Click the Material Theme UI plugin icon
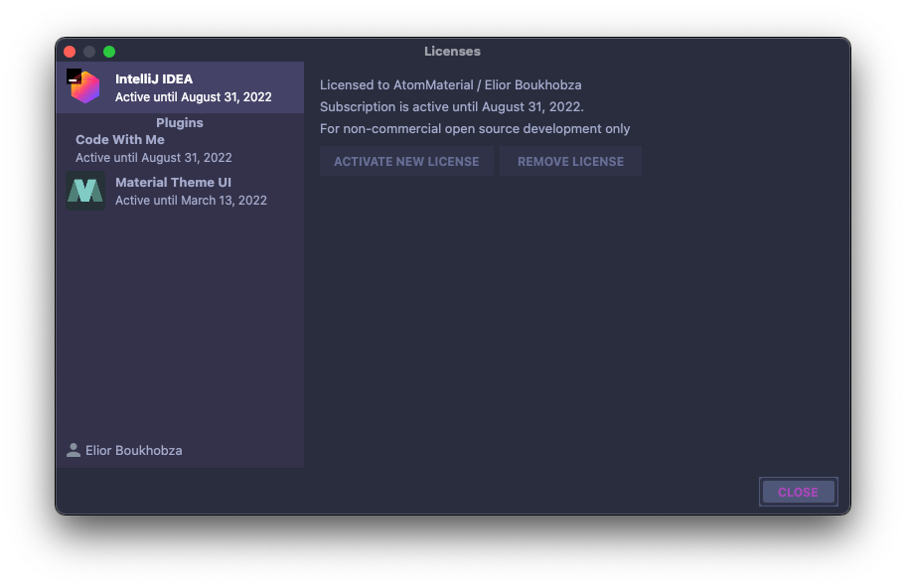 (x=85, y=191)
